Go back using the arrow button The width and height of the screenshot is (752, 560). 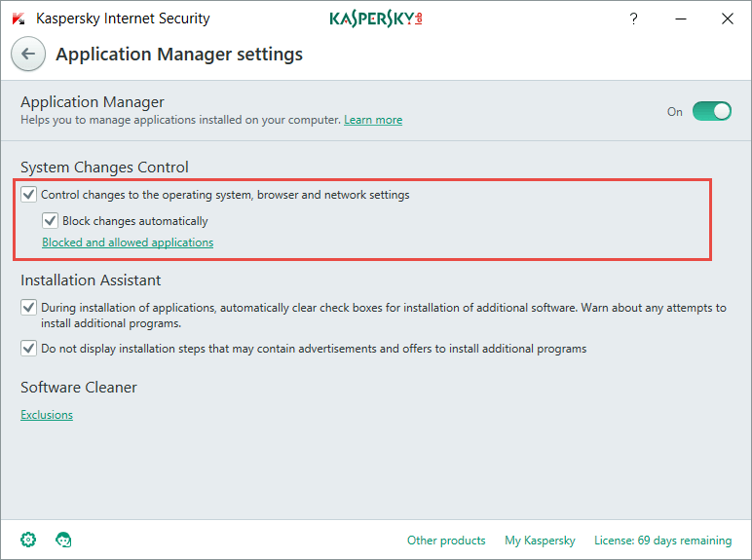pyautogui.click(x=28, y=54)
